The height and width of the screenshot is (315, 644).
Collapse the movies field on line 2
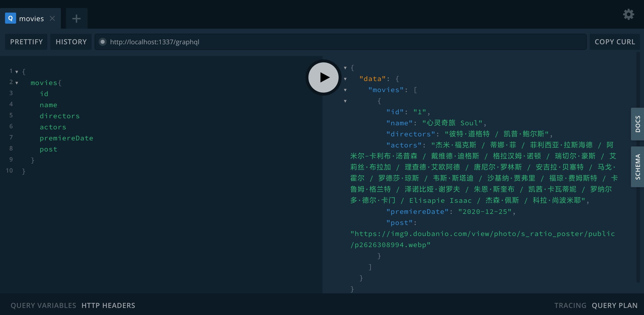17,83
